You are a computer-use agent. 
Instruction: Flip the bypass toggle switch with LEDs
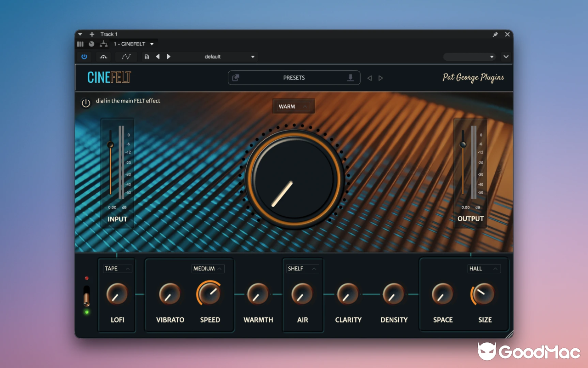click(x=86, y=296)
